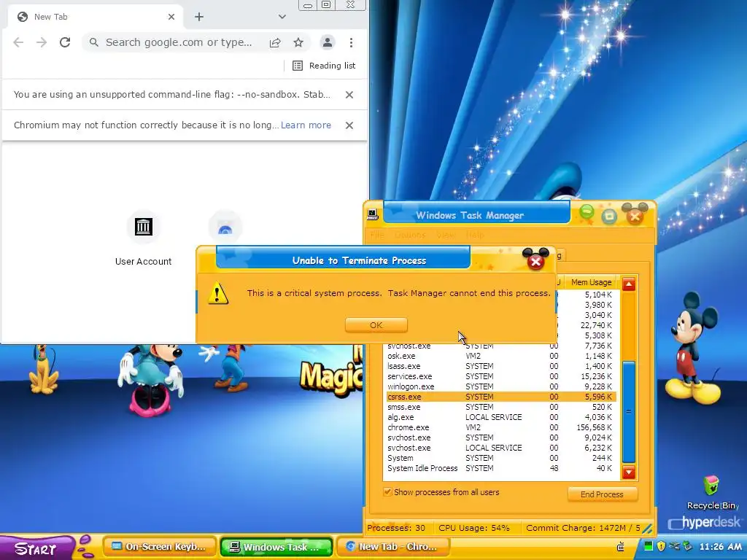Open the second new tab shortcut tile
This screenshot has height=560, width=747.
(225, 227)
